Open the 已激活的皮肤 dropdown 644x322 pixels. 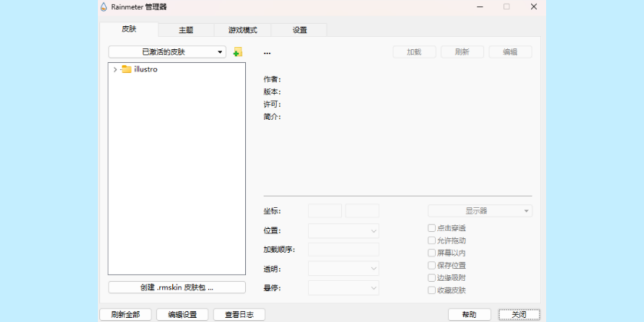pos(167,52)
